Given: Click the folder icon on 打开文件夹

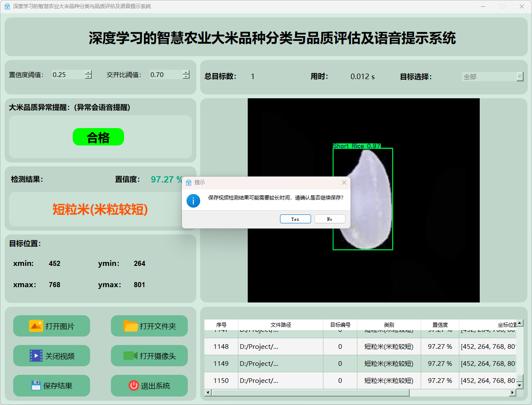Looking at the screenshot, I should click(130, 326).
